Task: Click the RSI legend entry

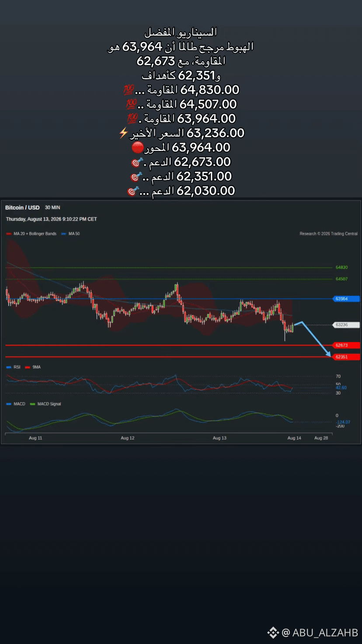Action: [x=14, y=367]
